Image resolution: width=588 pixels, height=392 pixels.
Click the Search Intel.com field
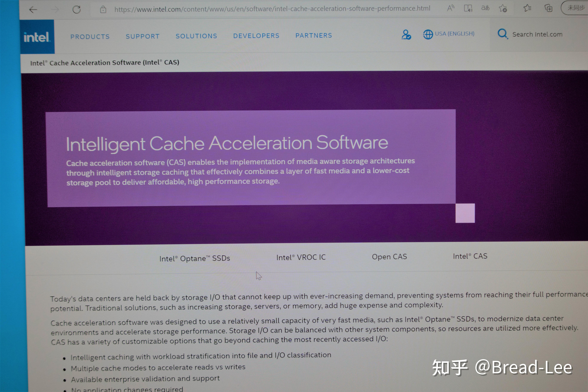[537, 34]
